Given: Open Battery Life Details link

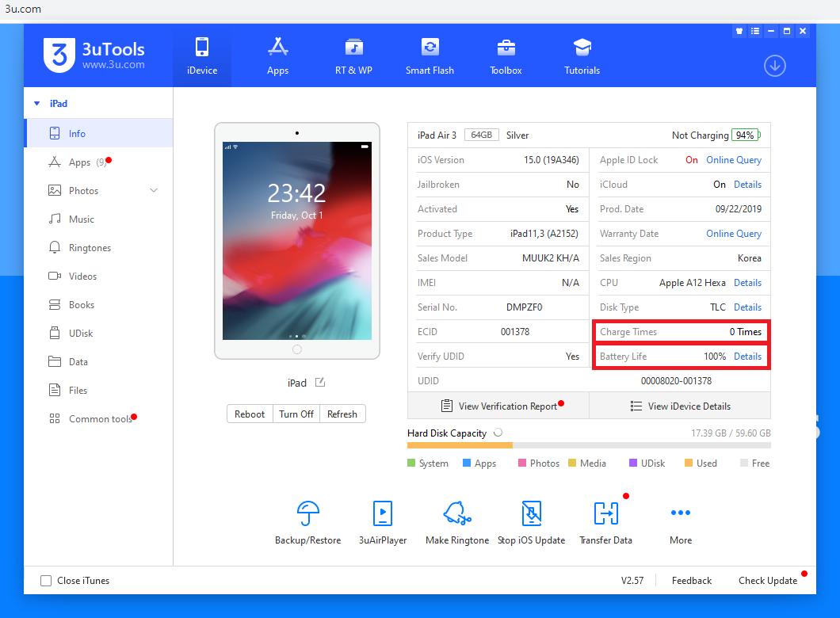Looking at the screenshot, I should [x=747, y=356].
